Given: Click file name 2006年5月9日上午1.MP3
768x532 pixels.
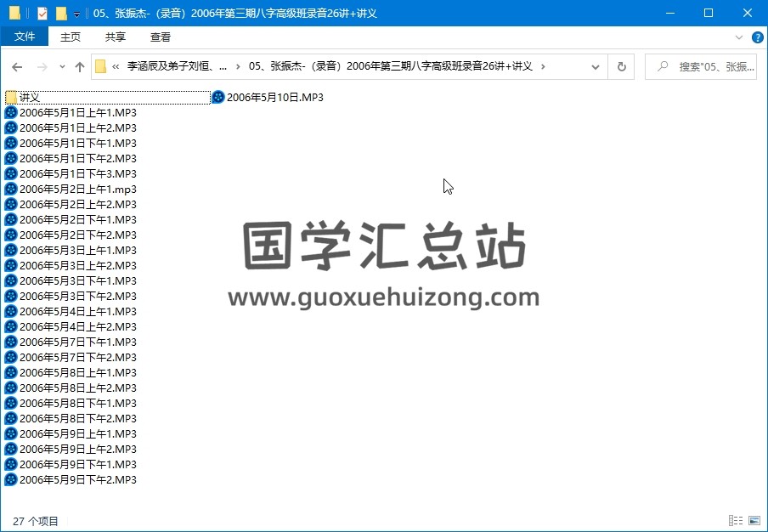Looking at the screenshot, I should coord(78,433).
